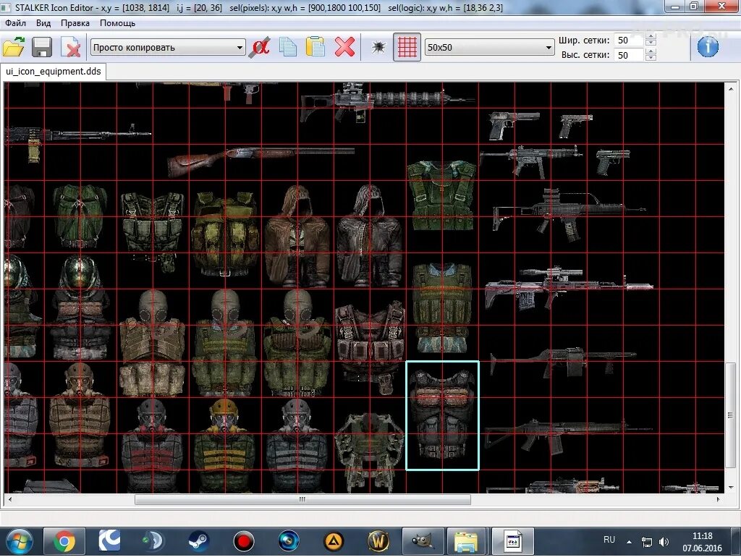Screen dimensions: 741x560
Task: Open the copy mode dropdown "Просто копировать"
Action: [168, 47]
